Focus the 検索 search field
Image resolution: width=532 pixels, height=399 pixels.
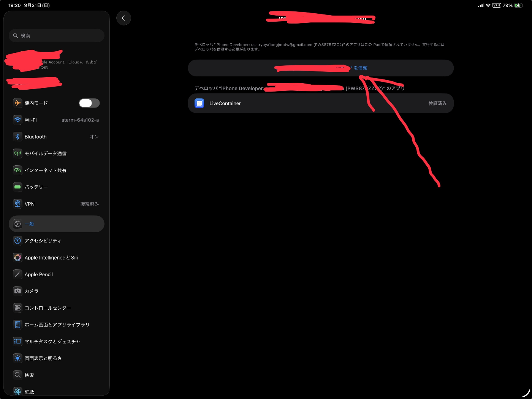57,35
